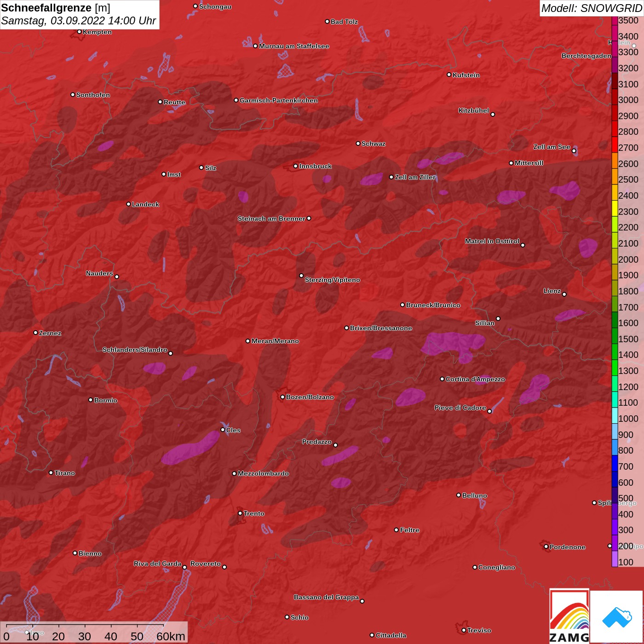Click the 'Berchtesgaden' label
The width and height of the screenshot is (644, 644).
click(586, 56)
